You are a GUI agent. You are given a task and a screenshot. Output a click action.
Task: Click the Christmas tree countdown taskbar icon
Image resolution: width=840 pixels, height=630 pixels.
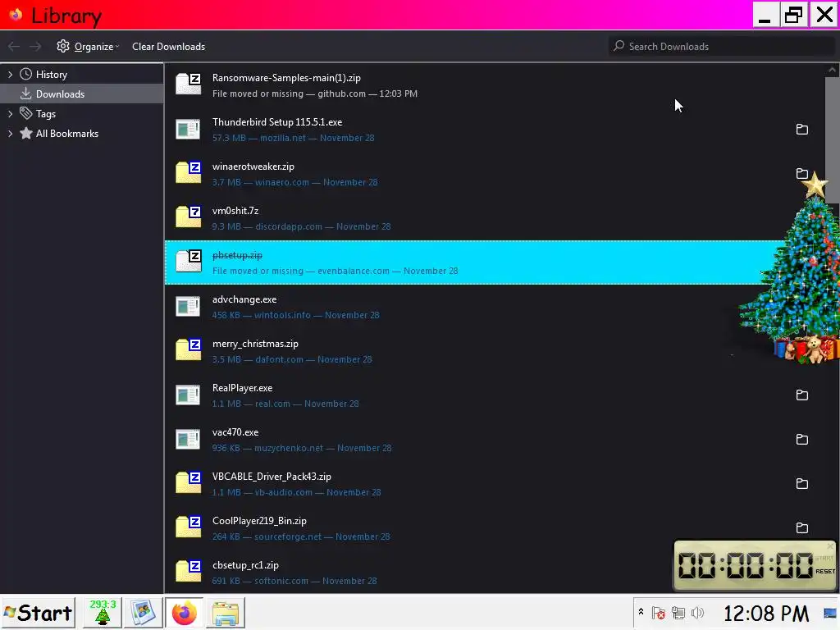103,613
